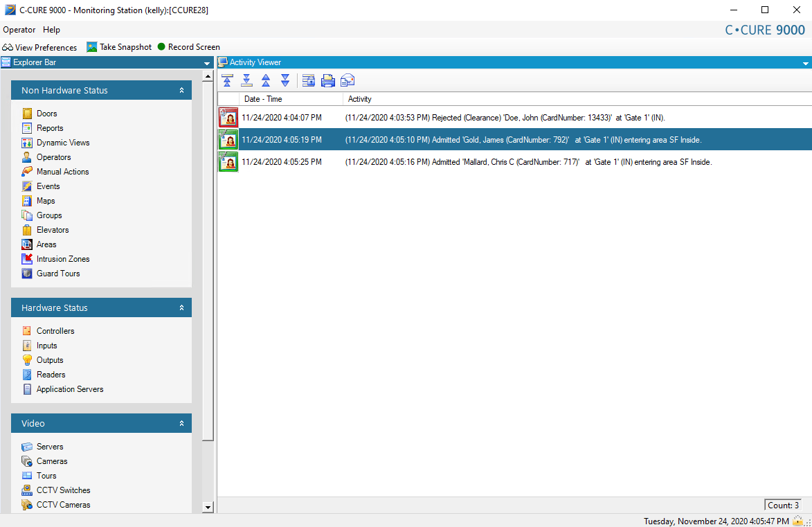Open video Servers

(x=50, y=446)
